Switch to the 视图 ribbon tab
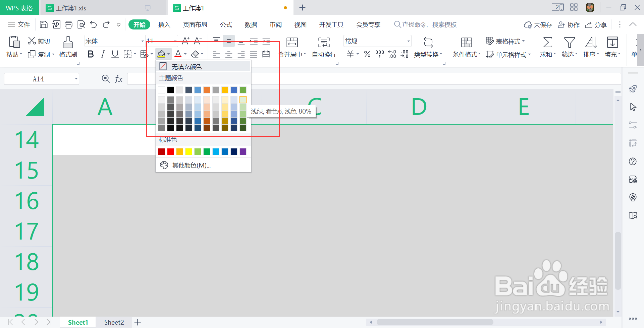This screenshot has height=328, width=644. coord(300,24)
